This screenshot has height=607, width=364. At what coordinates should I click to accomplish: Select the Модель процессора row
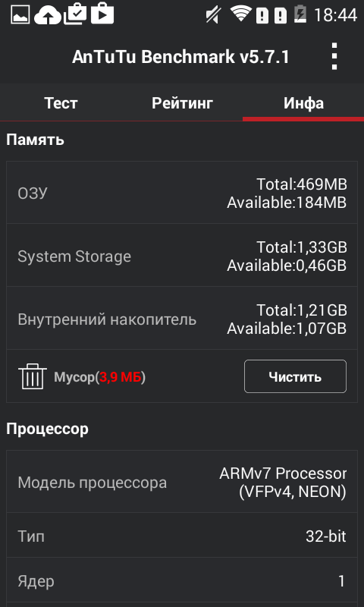(182, 482)
